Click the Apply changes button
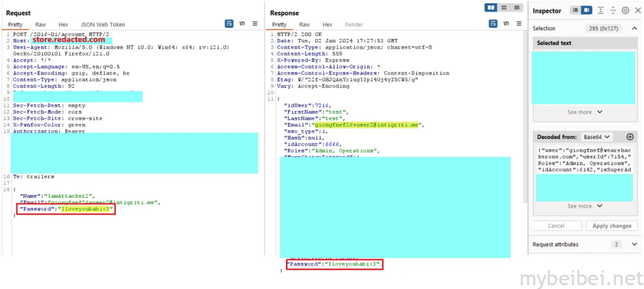 tap(612, 225)
